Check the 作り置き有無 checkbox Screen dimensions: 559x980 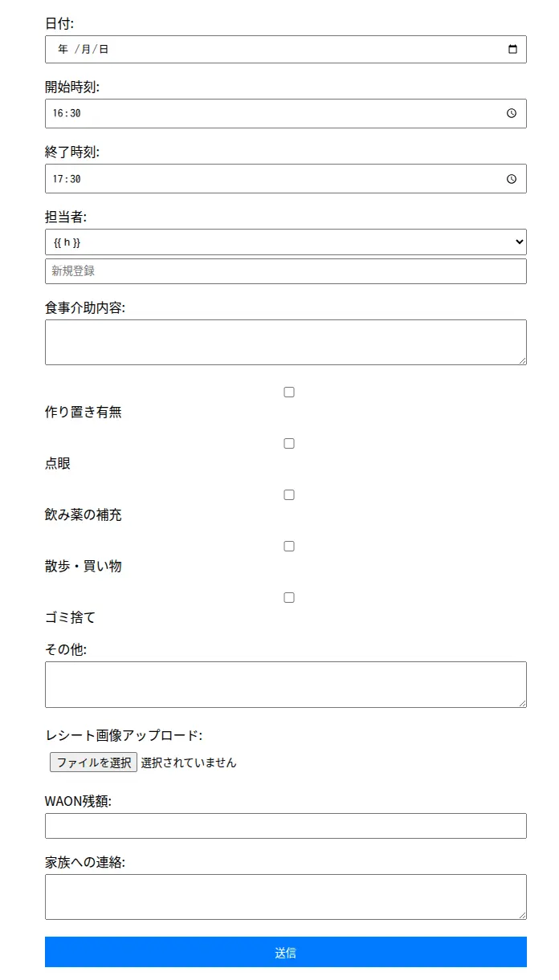288,392
